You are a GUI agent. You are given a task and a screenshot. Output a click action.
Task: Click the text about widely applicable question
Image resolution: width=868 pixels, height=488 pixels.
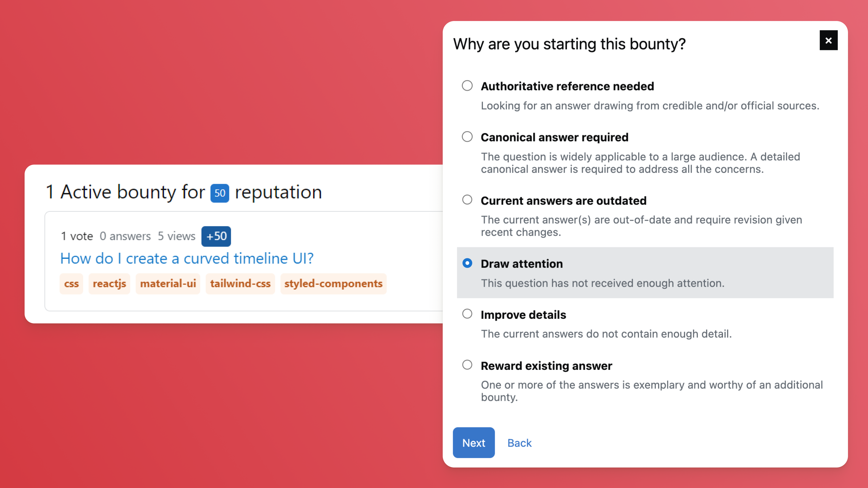(x=640, y=163)
